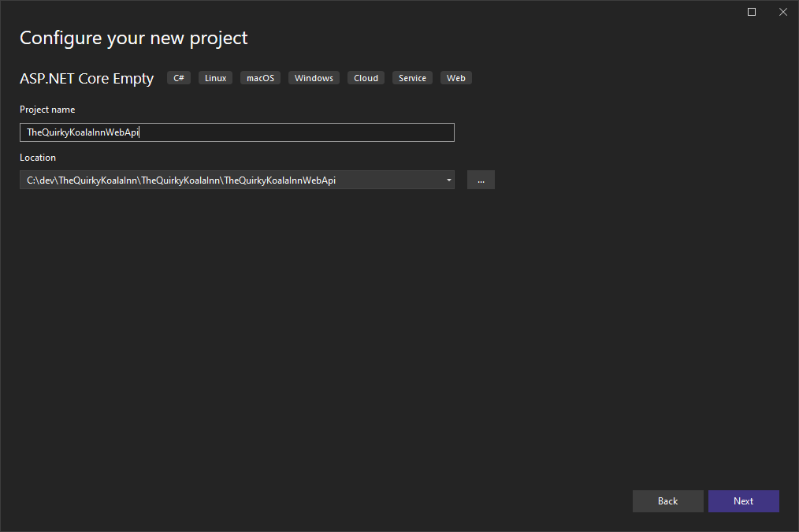Click the Web tag
The width and height of the screenshot is (799, 532).
456,78
